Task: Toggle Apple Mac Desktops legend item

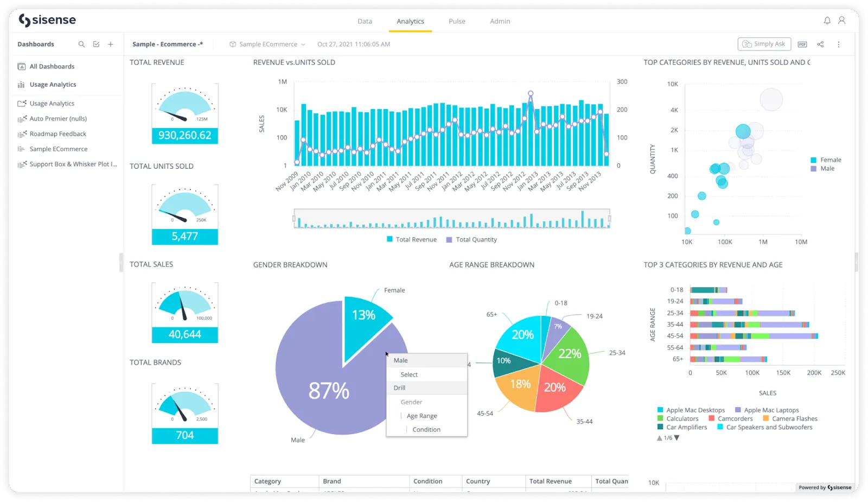Action: click(x=691, y=410)
